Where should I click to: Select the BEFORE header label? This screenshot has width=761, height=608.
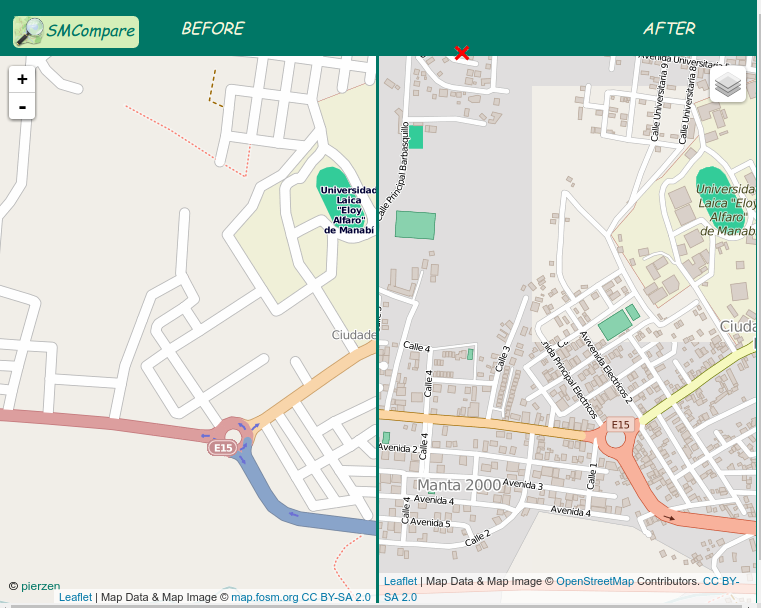(x=212, y=29)
